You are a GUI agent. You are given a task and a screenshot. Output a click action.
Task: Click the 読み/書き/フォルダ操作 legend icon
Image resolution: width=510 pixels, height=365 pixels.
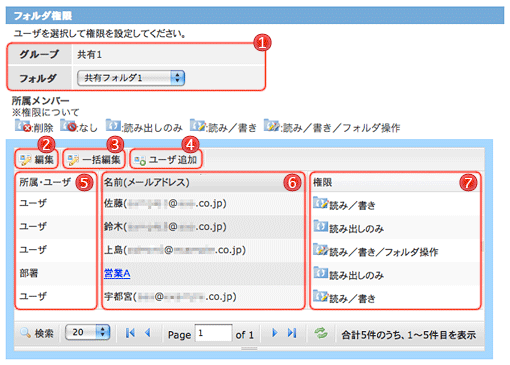pyautogui.click(x=272, y=125)
